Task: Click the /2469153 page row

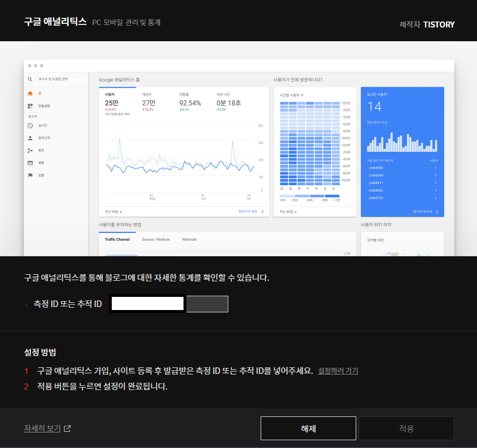Action: 402,198
